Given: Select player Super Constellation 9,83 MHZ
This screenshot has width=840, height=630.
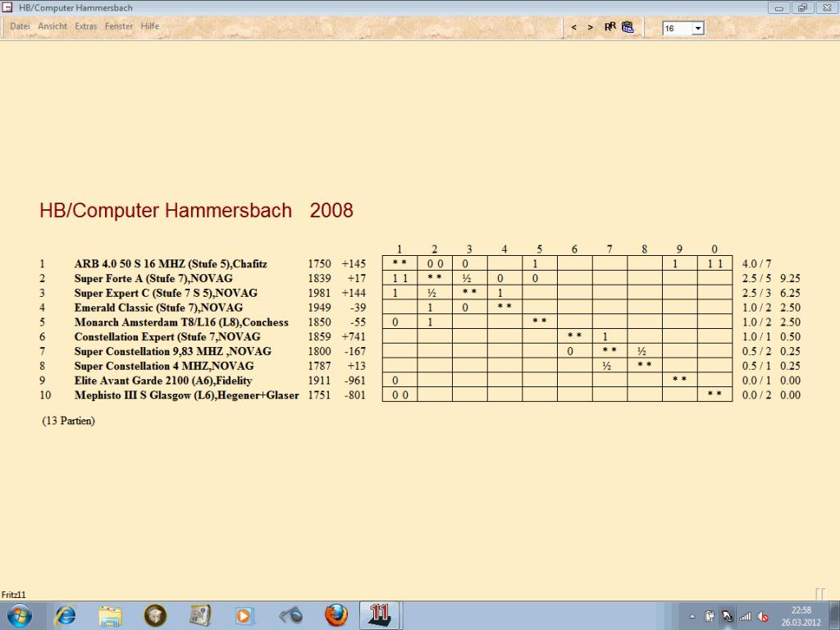Looking at the screenshot, I should click(x=172, y=351).
